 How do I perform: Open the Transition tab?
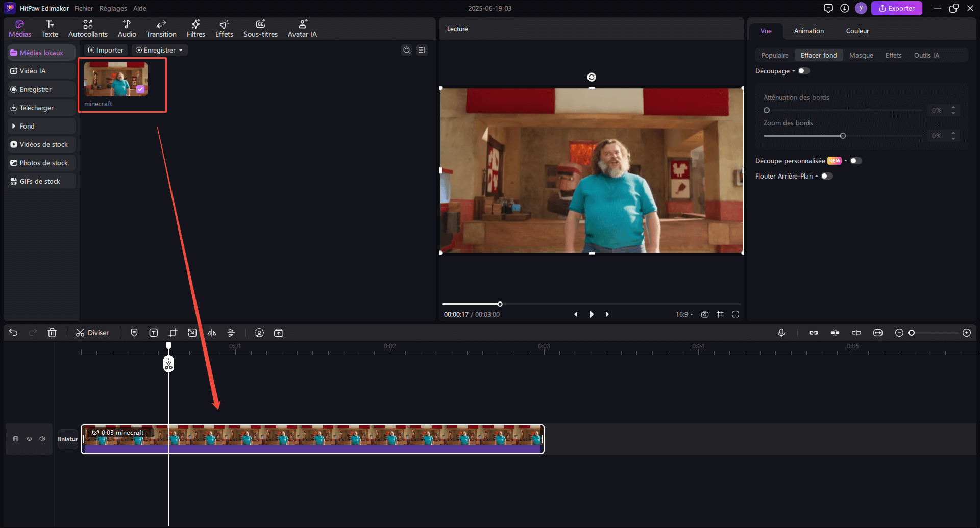(x=161, y=29)
